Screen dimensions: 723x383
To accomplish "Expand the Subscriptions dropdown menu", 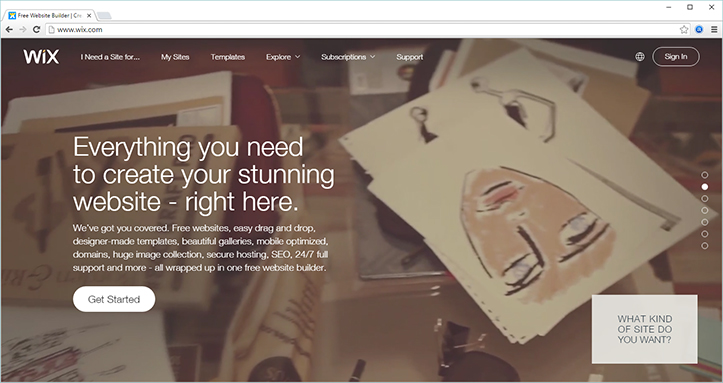I will (348, 57).
